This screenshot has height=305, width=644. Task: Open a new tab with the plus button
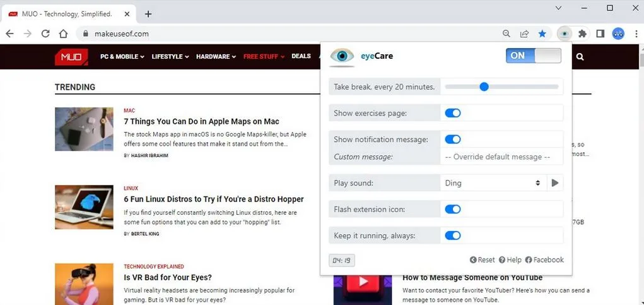click(x=148, y=14)
